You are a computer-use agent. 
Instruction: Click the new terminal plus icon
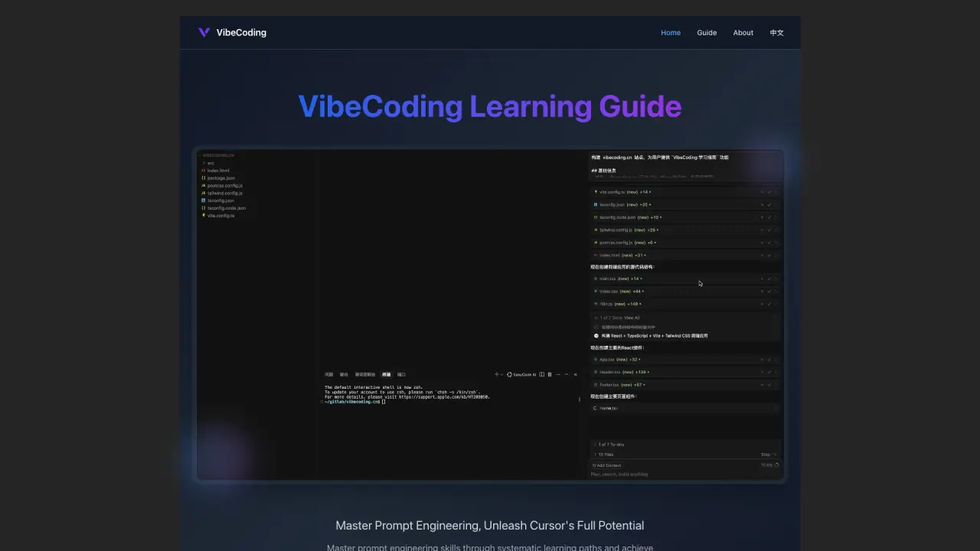[497, 375]
